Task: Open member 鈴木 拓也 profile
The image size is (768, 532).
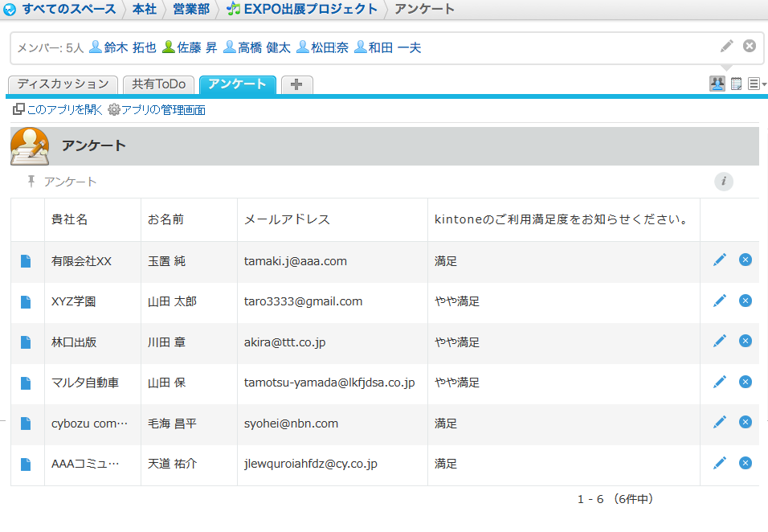Action: (x=123, y=47)
